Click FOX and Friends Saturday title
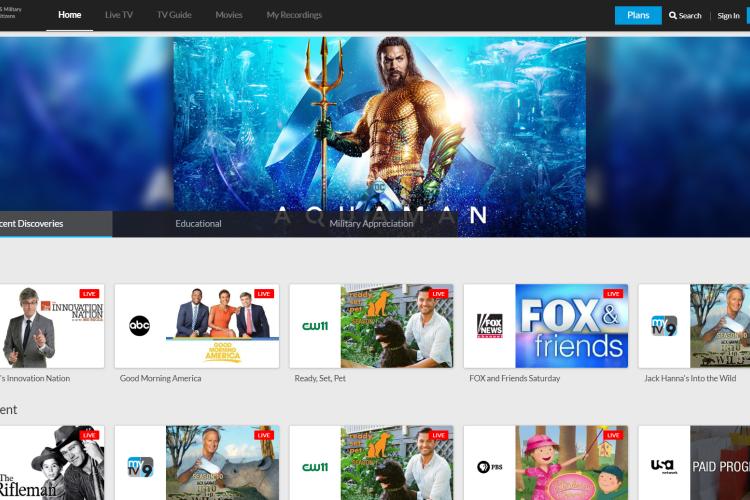The width and height of the screenshot is (750, 500). (x=515, y=378)
